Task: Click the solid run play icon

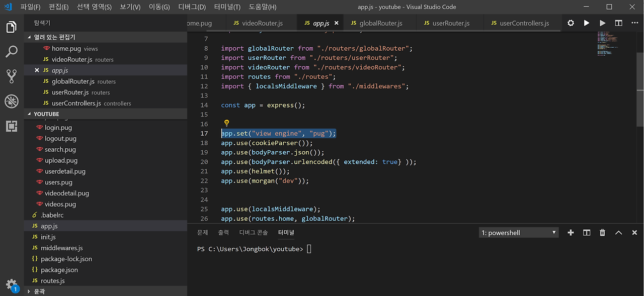Action: [x=587, y=23]
